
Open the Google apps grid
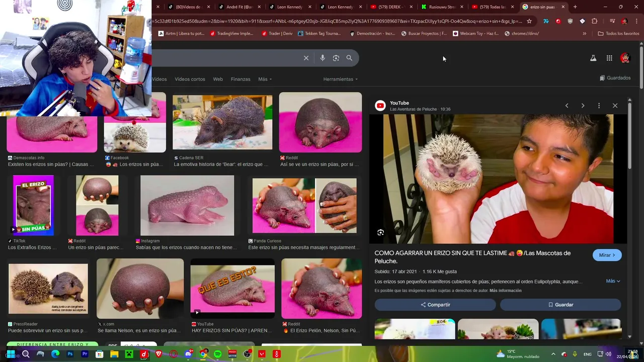(x=609, y=58)
